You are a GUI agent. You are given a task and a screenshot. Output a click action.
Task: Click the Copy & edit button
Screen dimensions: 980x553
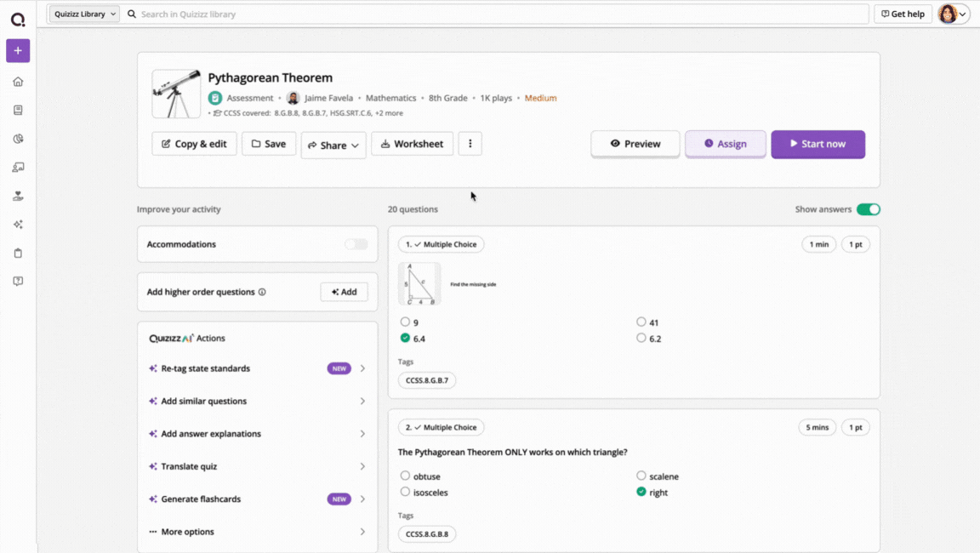click(x=194, y=144)
